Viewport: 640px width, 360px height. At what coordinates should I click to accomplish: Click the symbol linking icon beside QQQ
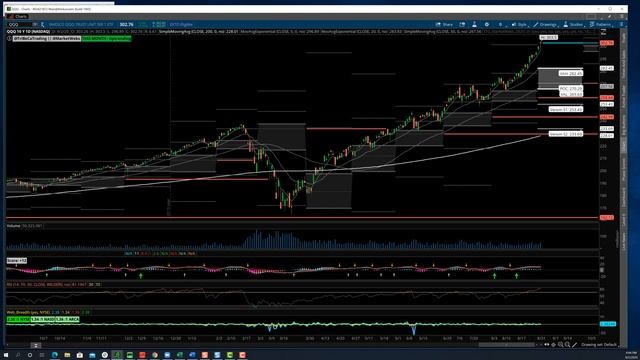pyautogui.click(x=42, y=24)
